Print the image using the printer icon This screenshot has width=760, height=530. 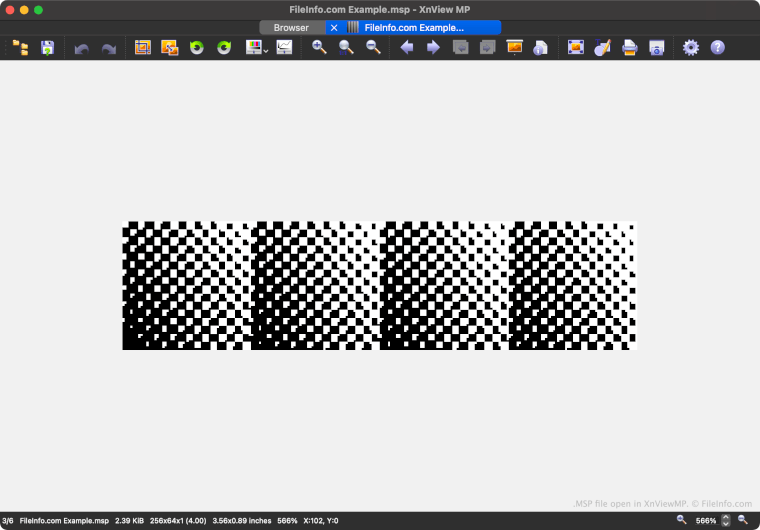point(630,48)
